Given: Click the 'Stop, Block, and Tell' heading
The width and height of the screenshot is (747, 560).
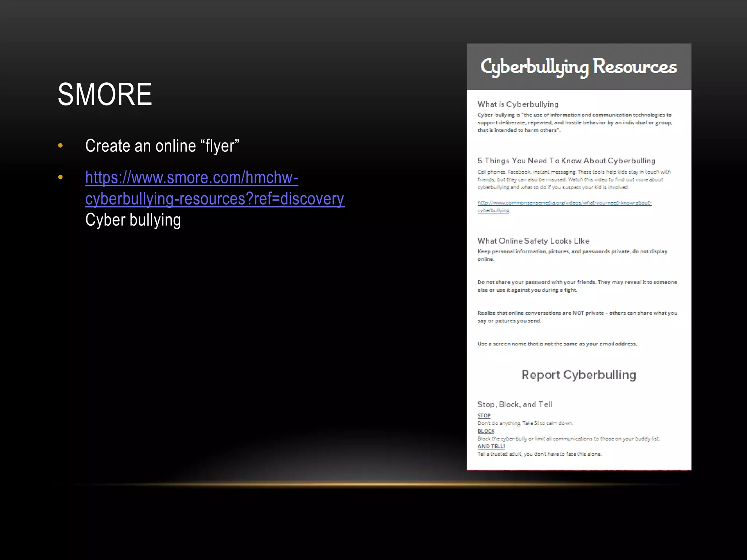Looking at the screenshot, I should pos(515,404).
